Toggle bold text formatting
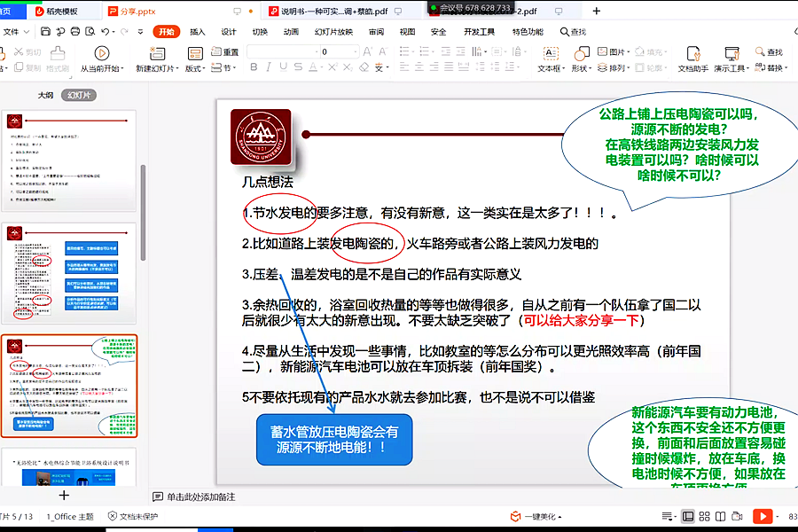This screenshot has width=798, height=532. pyautogui.click(x=254, y=68)
